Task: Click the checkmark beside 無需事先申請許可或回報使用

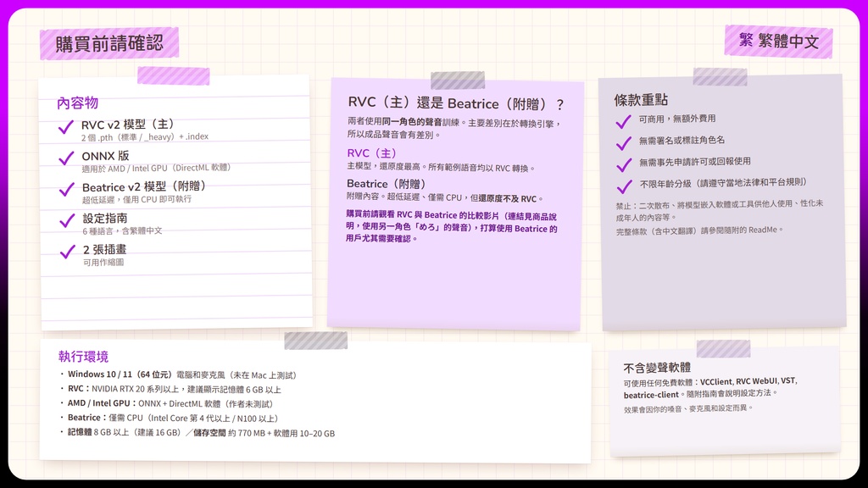Action: (624, 165)
